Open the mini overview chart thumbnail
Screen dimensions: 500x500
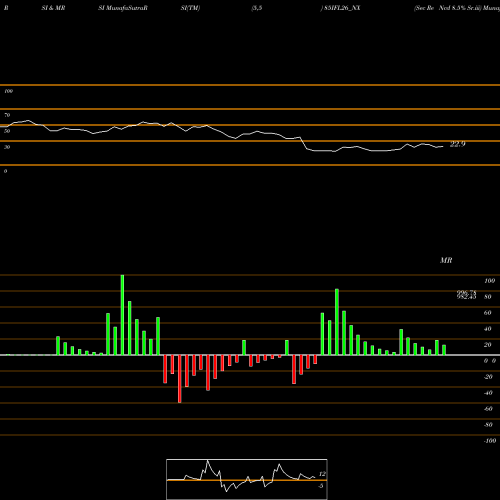[247, 479]
